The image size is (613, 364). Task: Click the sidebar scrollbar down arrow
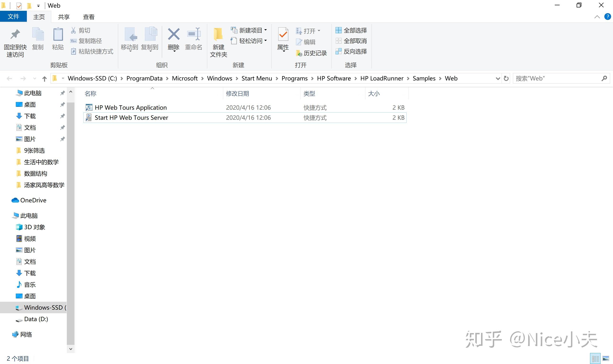[x=71, y=349]
